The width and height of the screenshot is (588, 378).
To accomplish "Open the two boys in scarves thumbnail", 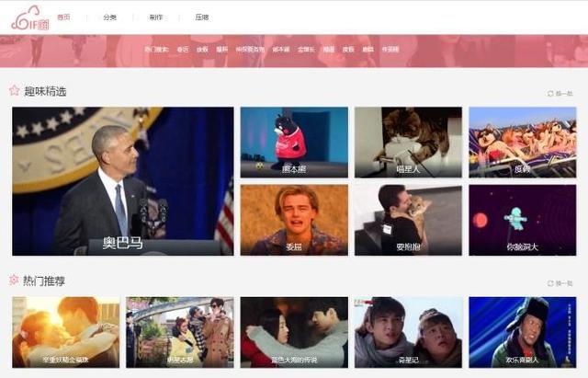I will click(408, 332).
